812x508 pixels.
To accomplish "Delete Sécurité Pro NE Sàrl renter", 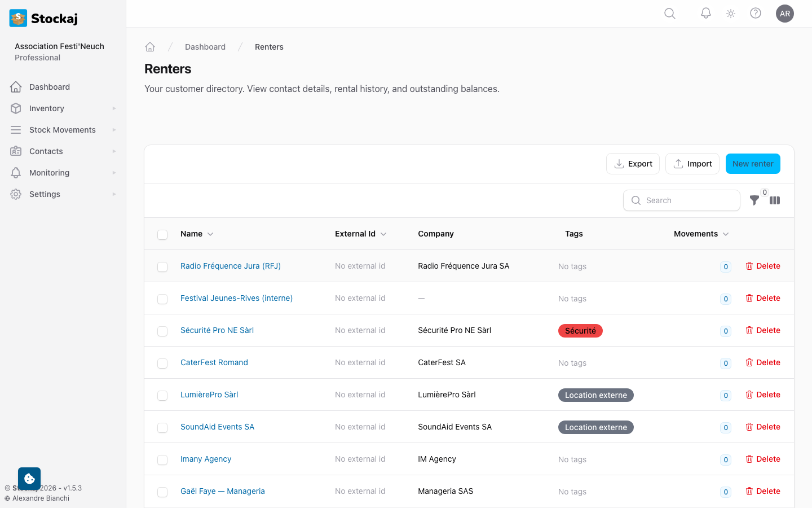I will coord(763,330).
